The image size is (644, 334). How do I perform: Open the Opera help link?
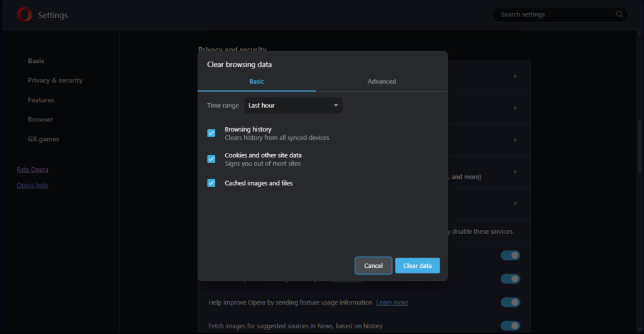pos(32,185)
